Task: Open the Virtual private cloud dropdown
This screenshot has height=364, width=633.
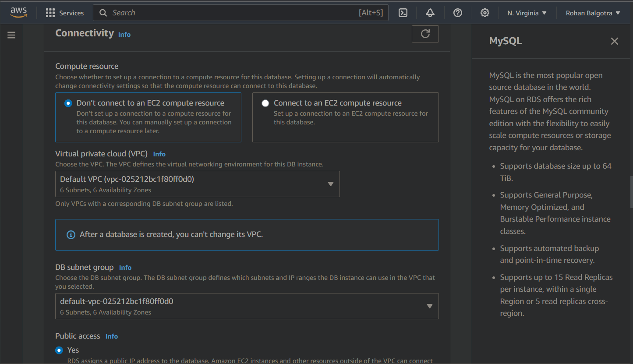Action: coord(198,184)
